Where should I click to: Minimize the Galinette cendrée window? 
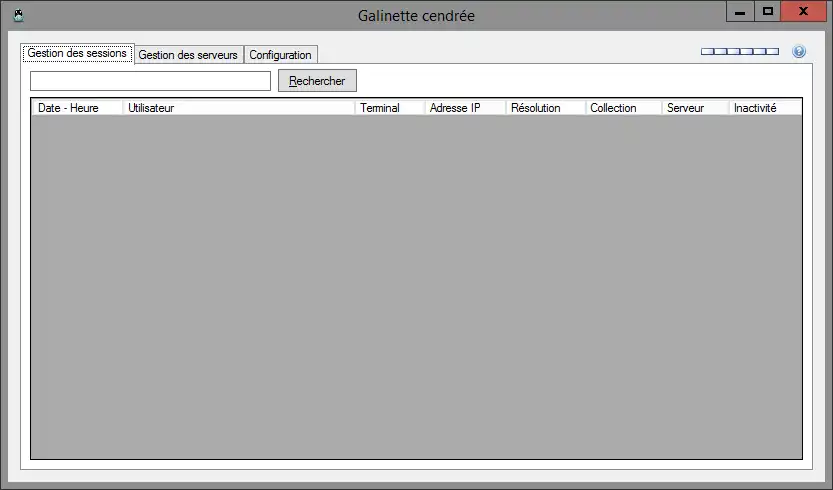coord(740,12)
